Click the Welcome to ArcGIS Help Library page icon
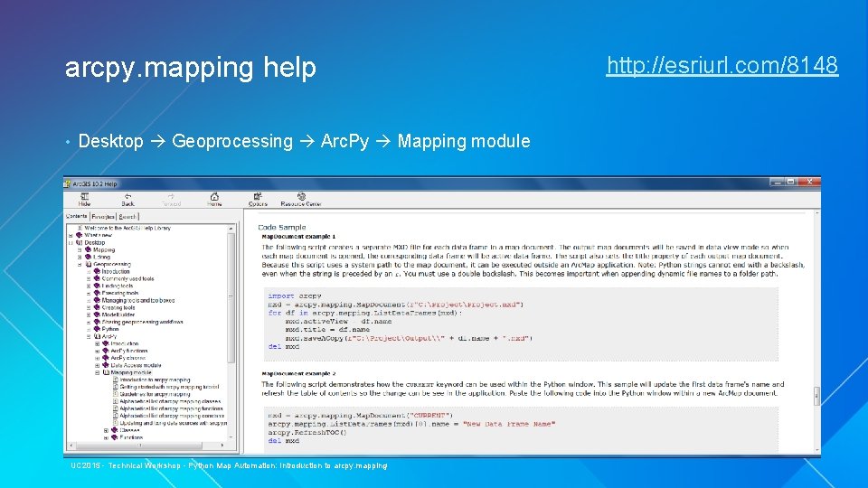Viewport: 868px width, 488px height. tap(80, 228)
